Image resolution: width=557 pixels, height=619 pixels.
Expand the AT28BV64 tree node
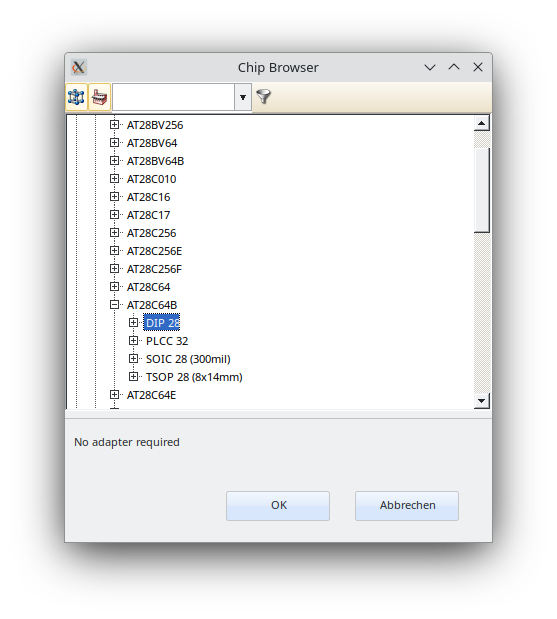114,143
